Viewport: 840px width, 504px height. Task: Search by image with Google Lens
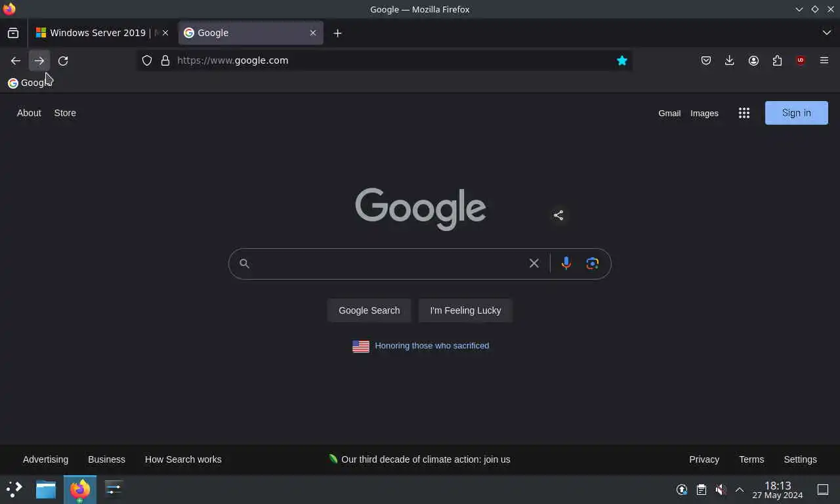(593, 264)
